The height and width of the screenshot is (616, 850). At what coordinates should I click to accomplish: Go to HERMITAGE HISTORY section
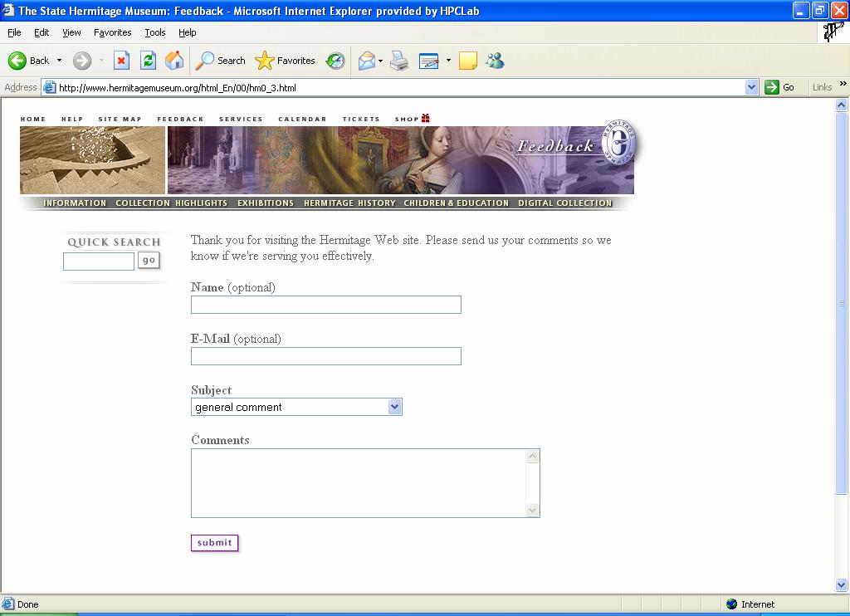(349, 203)
